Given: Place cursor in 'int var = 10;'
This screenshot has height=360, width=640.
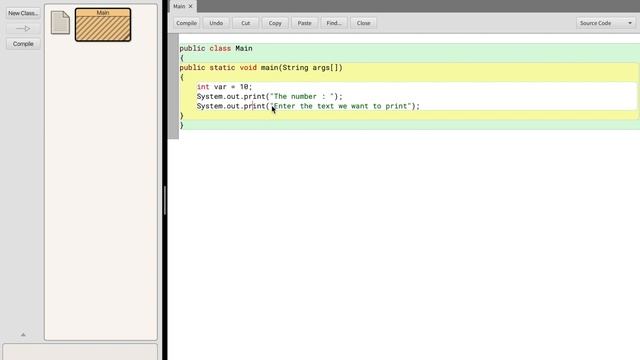Looking at the screenshot, I should tap(224, 87).
